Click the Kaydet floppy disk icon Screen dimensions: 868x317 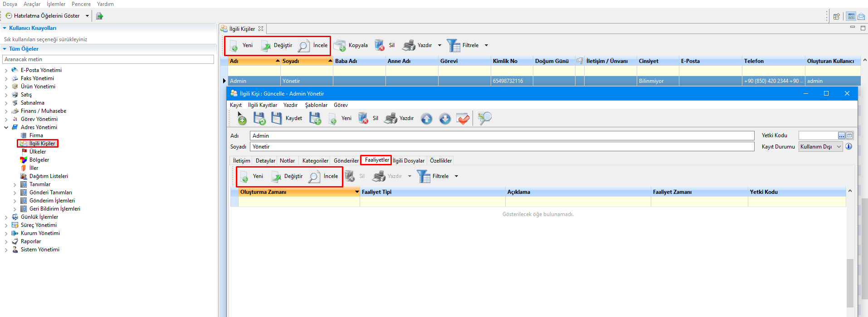click(277, 118)
